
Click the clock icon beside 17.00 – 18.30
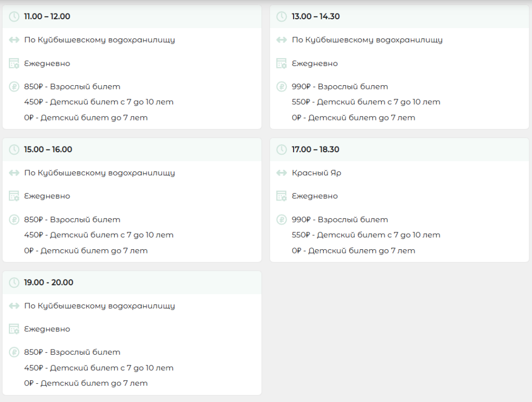pos(282,149)
